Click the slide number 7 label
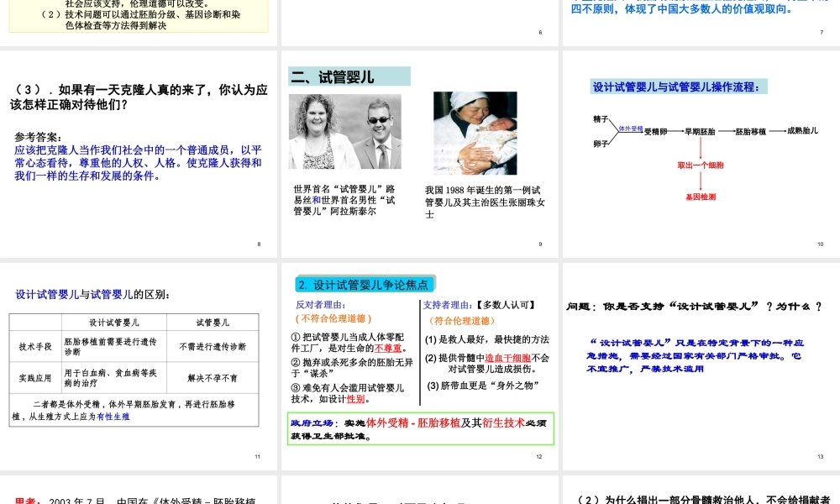Viewport: 840px width, 504px height. tap(822, 33)
